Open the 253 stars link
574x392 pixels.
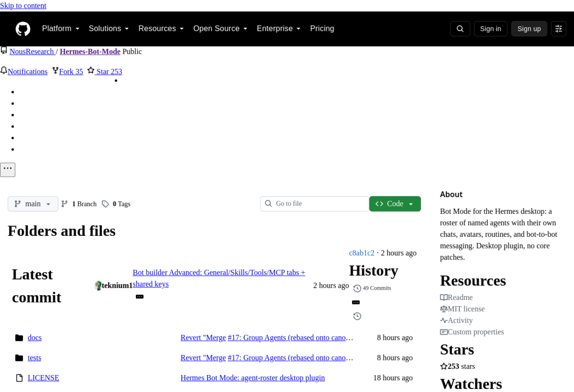point(457,366)
